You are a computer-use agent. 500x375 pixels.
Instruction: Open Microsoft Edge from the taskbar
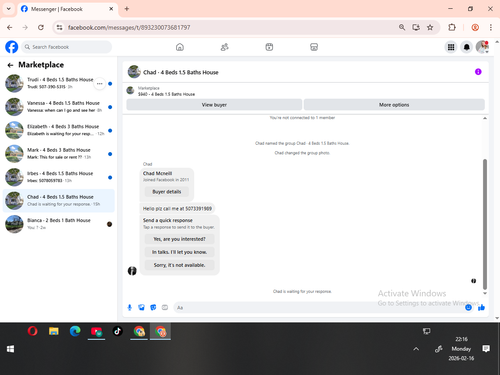(x=75, y=331)
